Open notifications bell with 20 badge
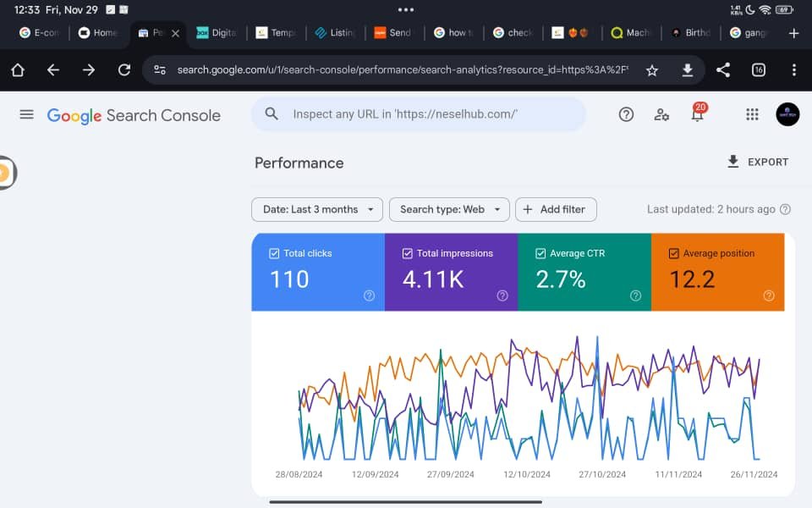Viewport: 812px width, 508px height. click(x=698, y=114)
